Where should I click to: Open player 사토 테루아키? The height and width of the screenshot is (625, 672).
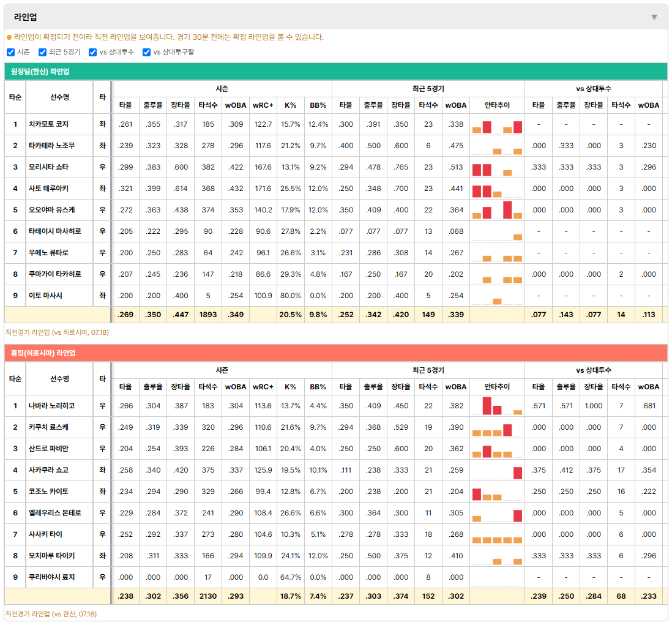(48, 189)
